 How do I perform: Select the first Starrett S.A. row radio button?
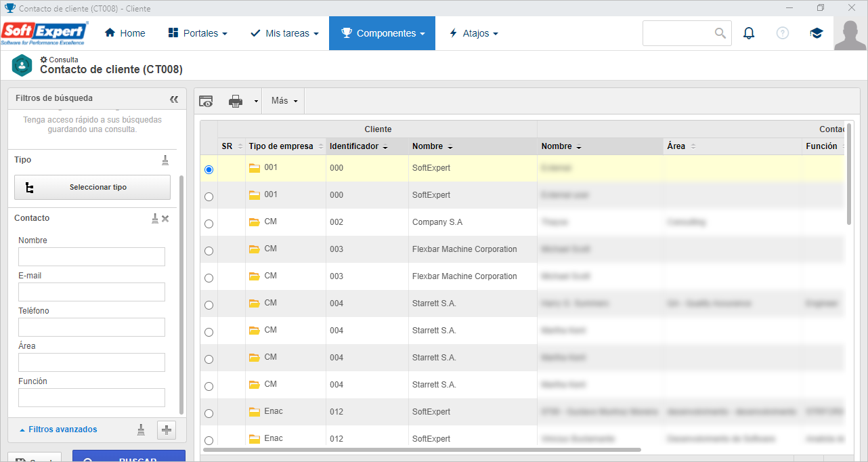tap(209, 305)
